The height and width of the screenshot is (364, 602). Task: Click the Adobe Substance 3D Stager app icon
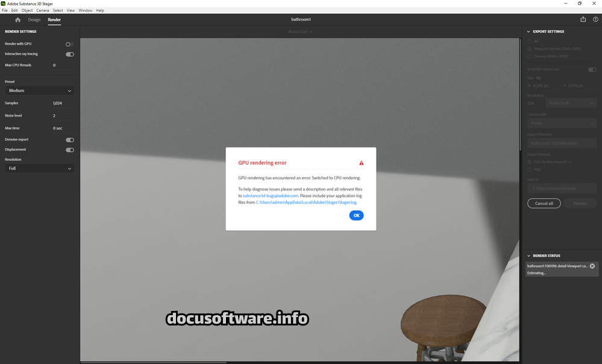(x=4, y=4)
